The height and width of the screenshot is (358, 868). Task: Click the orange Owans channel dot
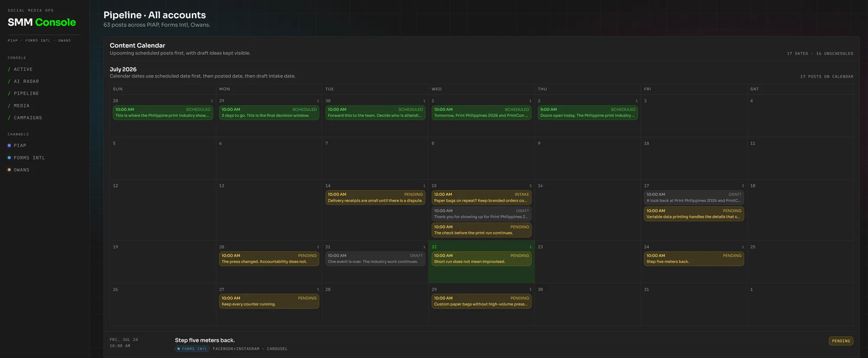(x=9, y=170)
